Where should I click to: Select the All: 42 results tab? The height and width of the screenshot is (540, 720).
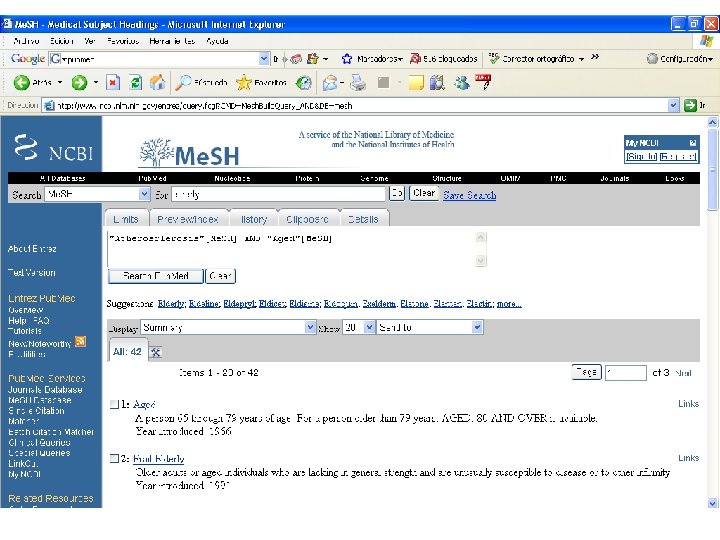(x=127, y=352)
